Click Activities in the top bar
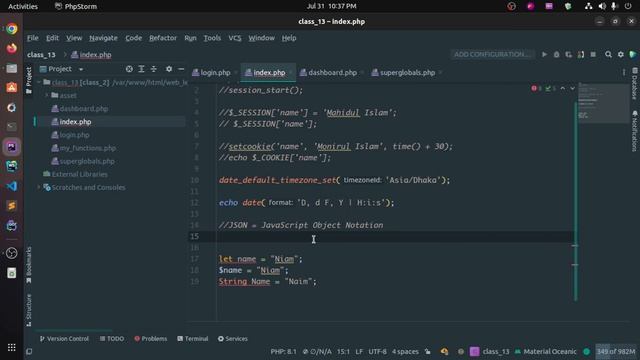Screen dimensions: 640x360 (23, 6)
